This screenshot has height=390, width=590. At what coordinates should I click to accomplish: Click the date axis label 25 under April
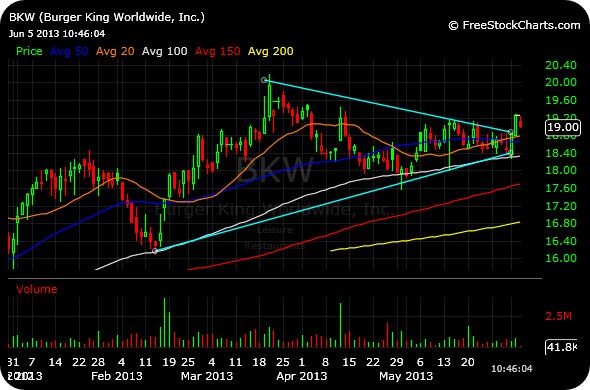[283, 362]
